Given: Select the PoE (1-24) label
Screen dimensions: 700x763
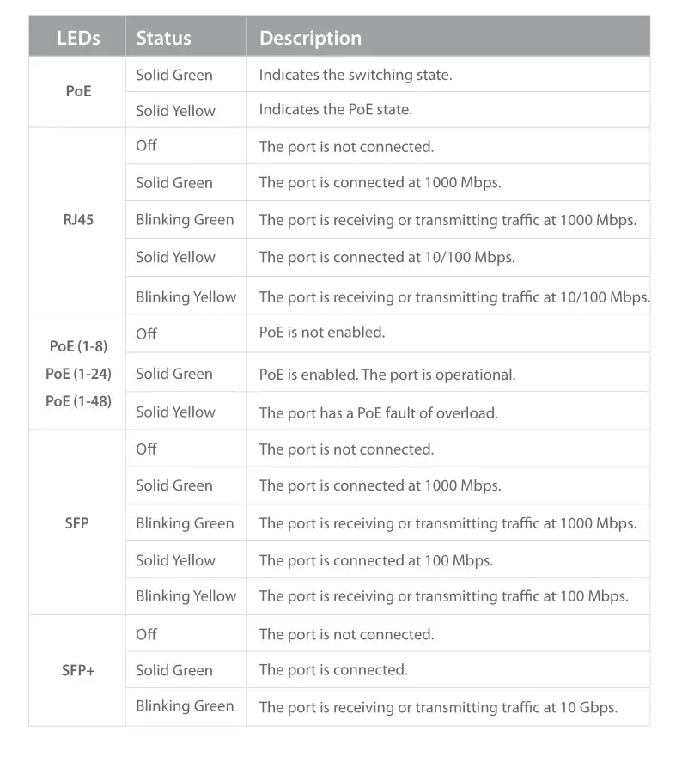Looking at the screenshot, I should tap(78, 374).
